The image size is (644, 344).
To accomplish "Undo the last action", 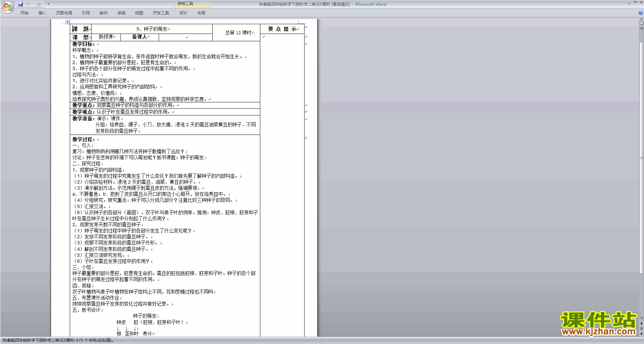I will click(x=28, y=4).
